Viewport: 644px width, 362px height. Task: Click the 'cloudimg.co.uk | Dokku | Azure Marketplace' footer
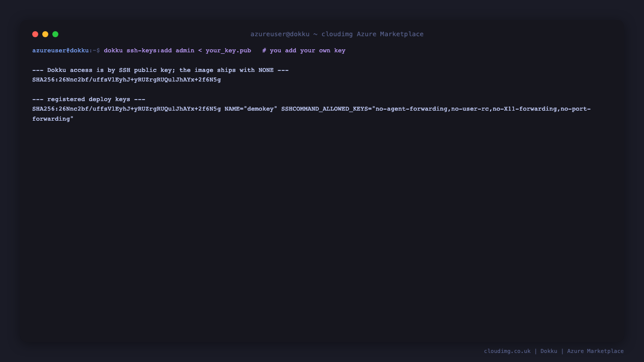pos(554,351)
